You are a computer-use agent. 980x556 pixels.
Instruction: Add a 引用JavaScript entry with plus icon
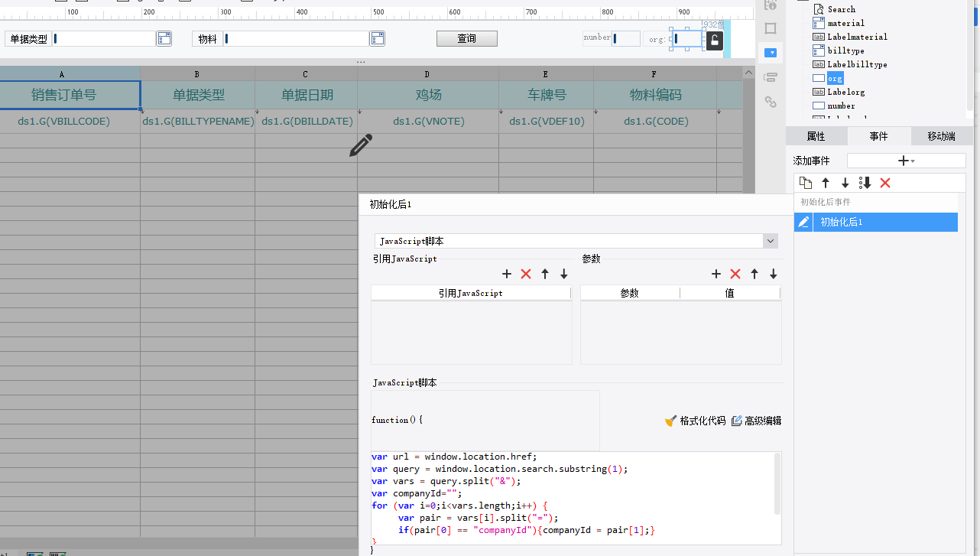click(507, 274)
